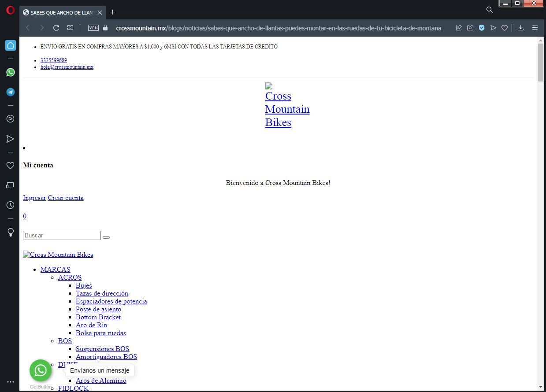This screenshot has width=546, height=392.
Task: Open a new tab with the plus button
Action: click(112, 12)
